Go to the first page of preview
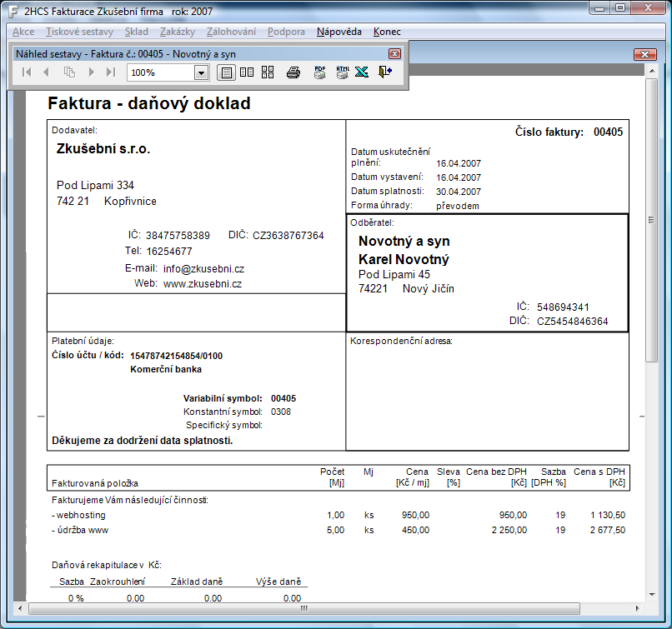672x629 pixels. [x=26, y=72]
